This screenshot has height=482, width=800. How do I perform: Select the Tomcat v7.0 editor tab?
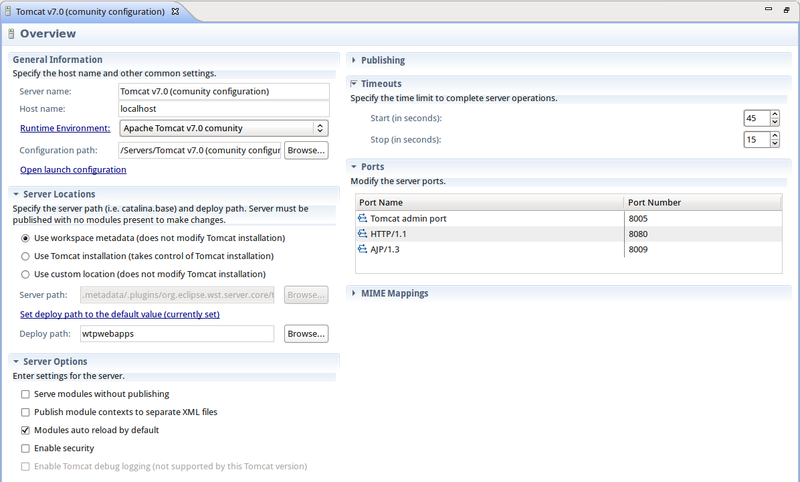click(x=90, y=11)
